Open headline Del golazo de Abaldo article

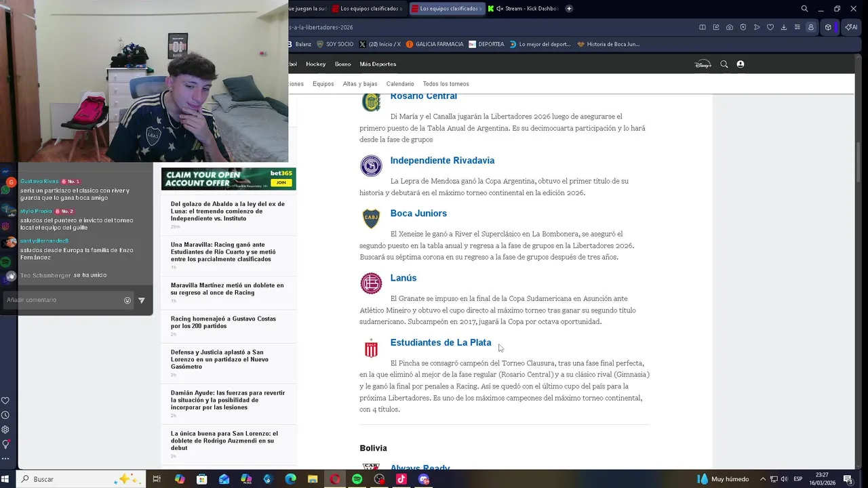tap(228, 211)
